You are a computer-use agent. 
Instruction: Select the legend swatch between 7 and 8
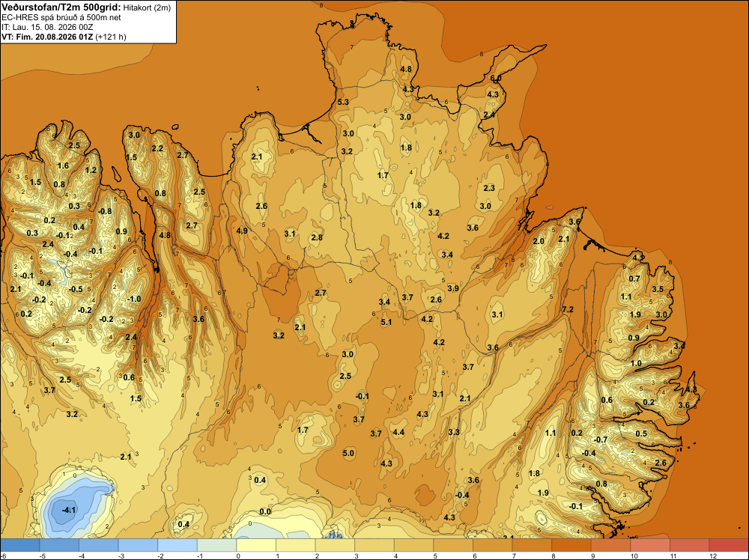tap(532, 545)
